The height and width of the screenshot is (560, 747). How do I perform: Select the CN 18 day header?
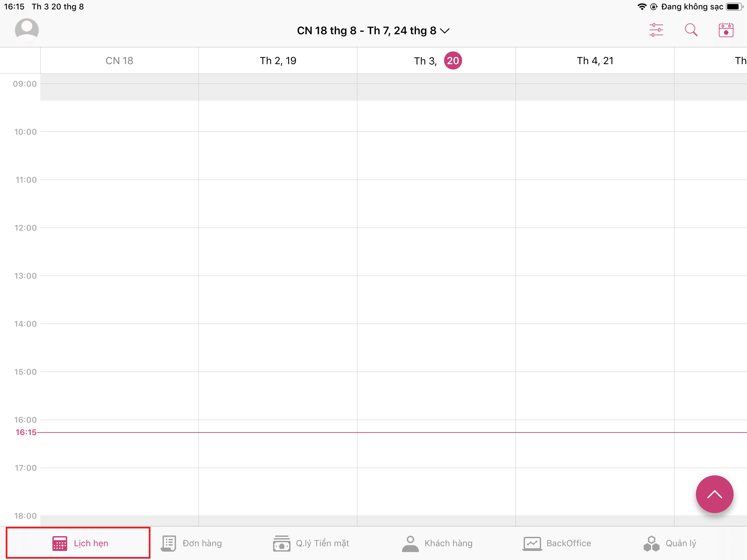click(x=119, y=61)
